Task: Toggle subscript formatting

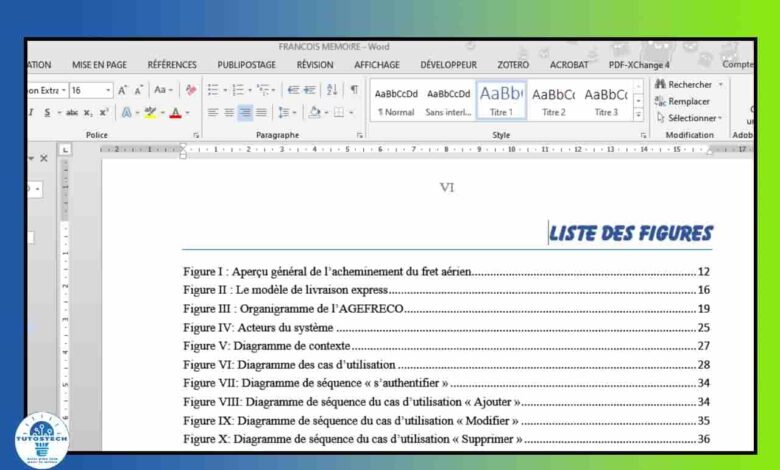Action: coord(88,113)
